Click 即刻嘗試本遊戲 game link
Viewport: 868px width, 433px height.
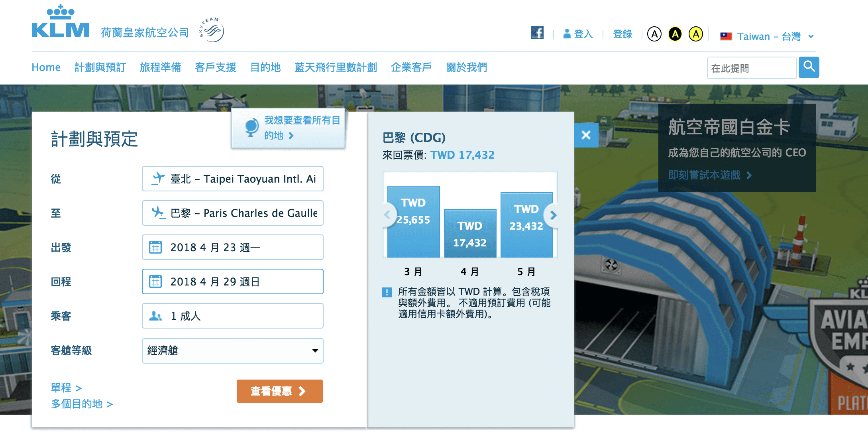tap(710, 175)
